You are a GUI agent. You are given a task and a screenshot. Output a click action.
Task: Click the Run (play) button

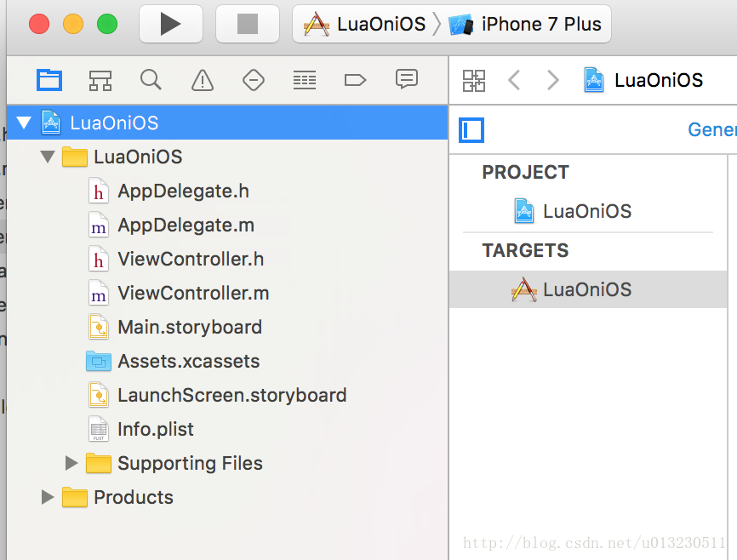click(170, 24)
